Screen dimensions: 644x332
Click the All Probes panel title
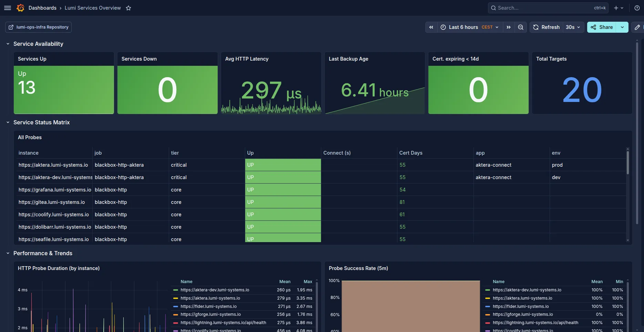(30, 137)
